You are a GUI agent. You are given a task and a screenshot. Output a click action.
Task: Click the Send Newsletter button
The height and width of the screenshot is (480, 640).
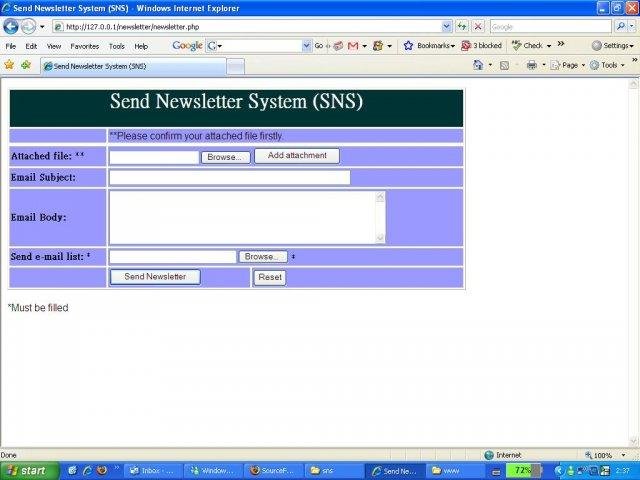155,277
